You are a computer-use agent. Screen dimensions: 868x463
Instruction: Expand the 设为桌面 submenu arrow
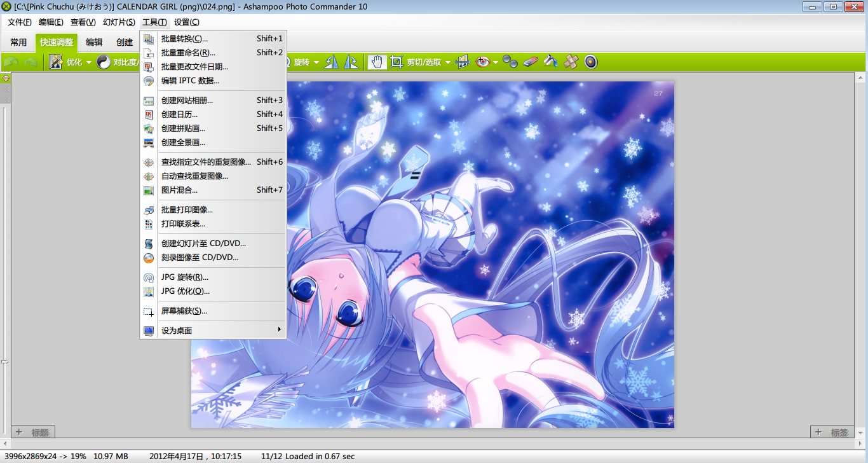click(x=280, y=329)
